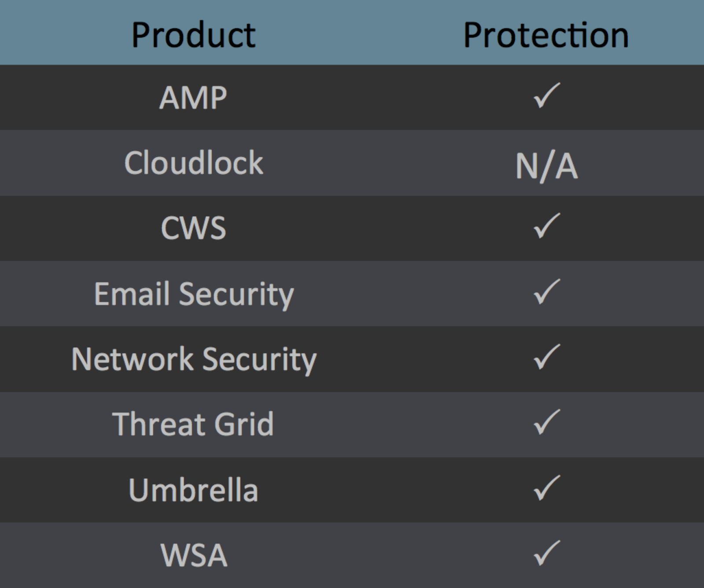Click the Product column header
The image size is (704, 588).
193,35
